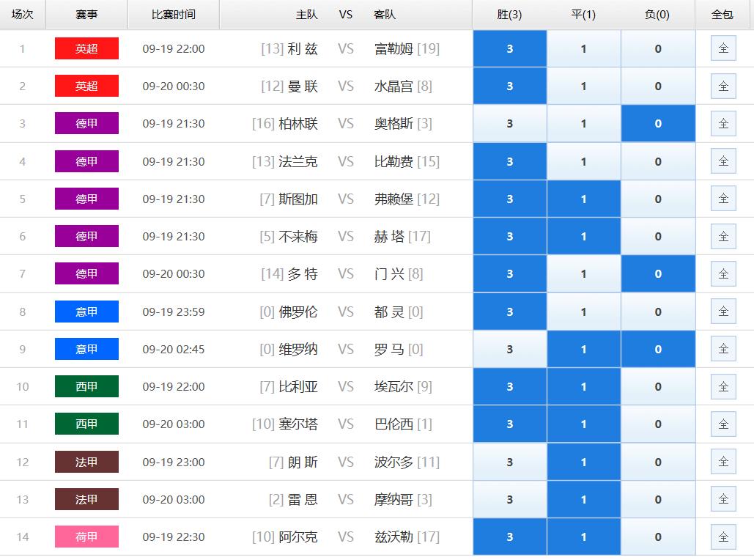This screenshot has width=754, height=560.
Task: Deselect loss (0) for match 7 多特 vs 门兴
Action: [x=658, y=273]
